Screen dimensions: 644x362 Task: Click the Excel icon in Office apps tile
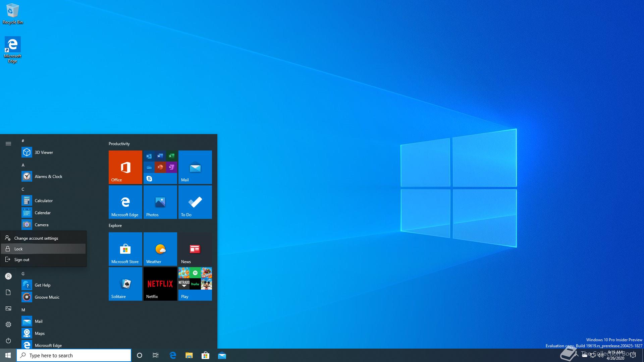[x=171, y=156]
